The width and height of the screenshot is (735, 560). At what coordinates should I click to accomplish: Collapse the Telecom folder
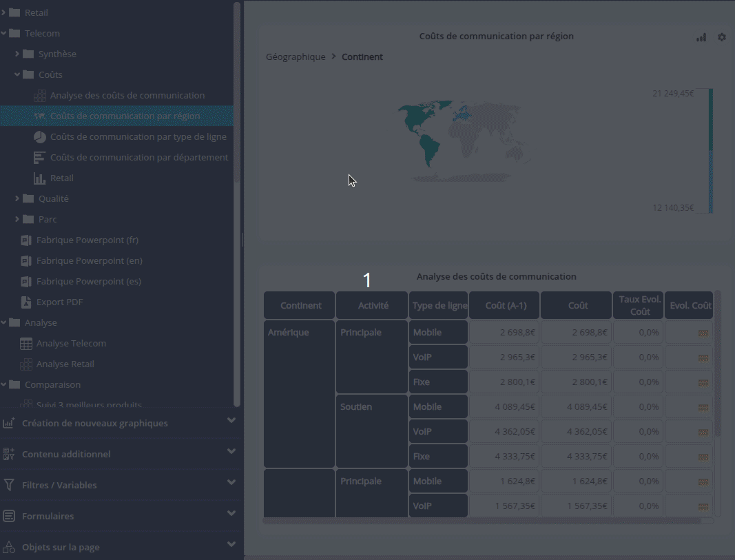pos(4,33)
